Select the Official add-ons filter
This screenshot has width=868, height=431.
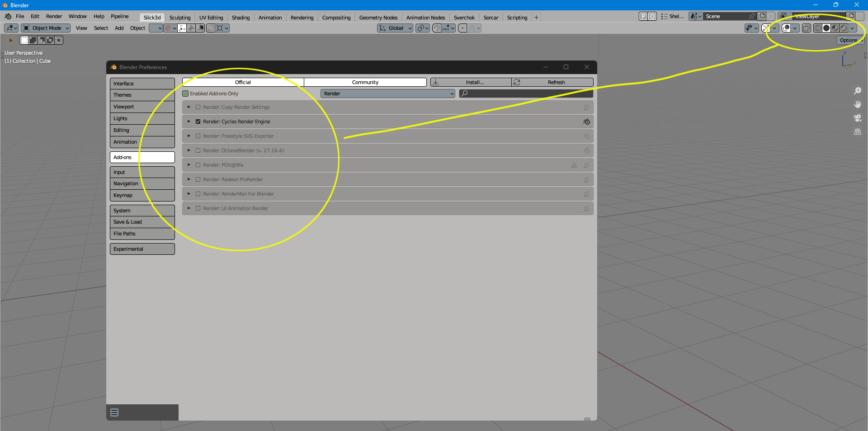pyautogui.click(x=243, y=82)
